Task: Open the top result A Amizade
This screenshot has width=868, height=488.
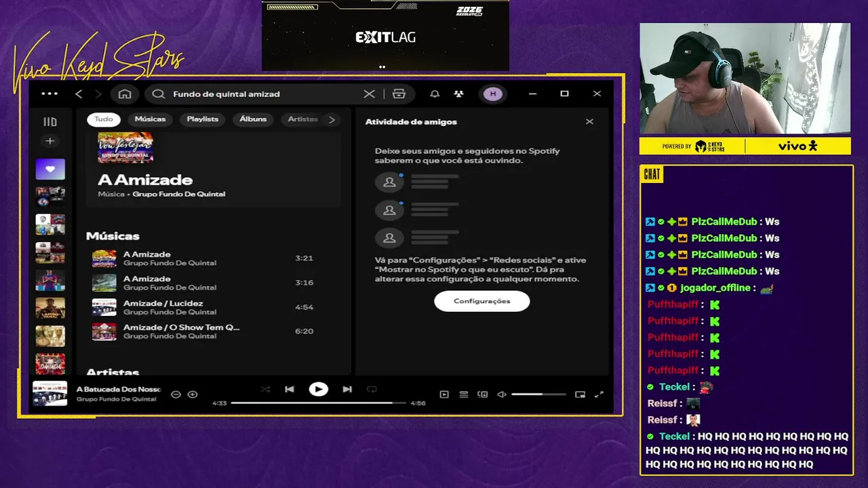Action: pos(145,180)
